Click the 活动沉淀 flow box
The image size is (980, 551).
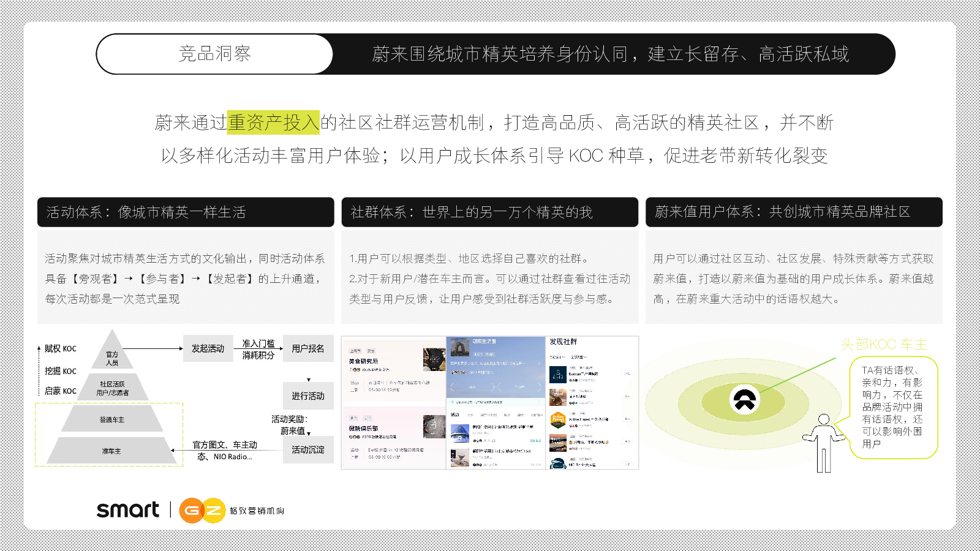pos(308,449)
